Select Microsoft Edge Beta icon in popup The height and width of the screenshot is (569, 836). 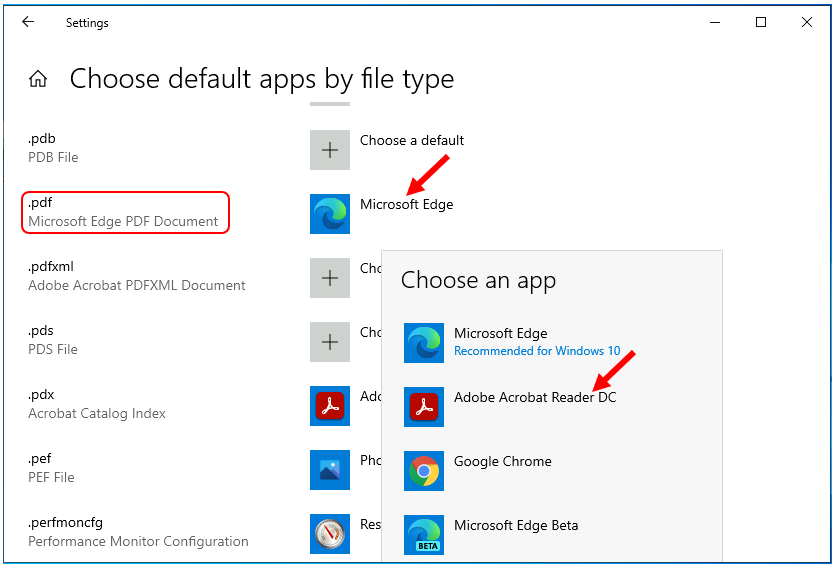pyautogui.click(x=423, y=535)
